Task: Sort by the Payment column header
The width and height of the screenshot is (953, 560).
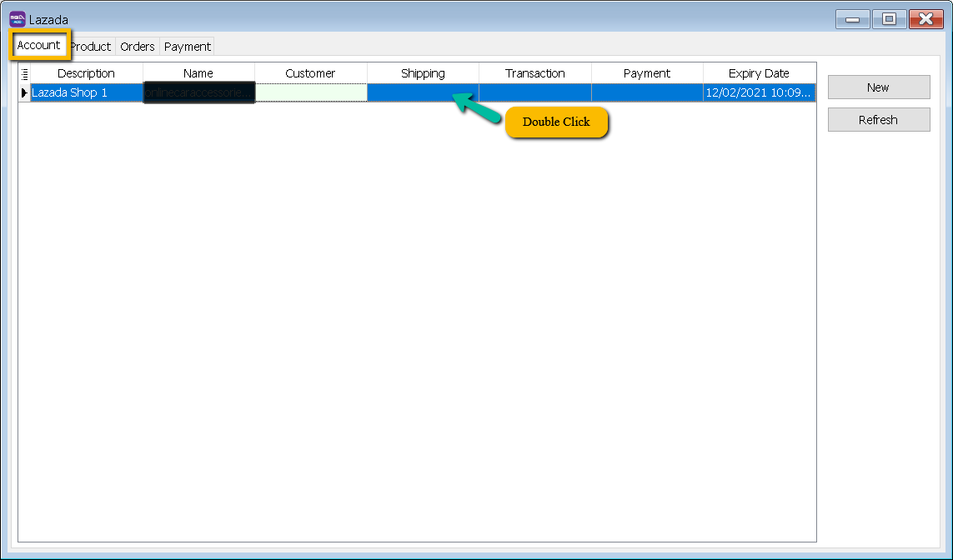Action: pos(647,73)
